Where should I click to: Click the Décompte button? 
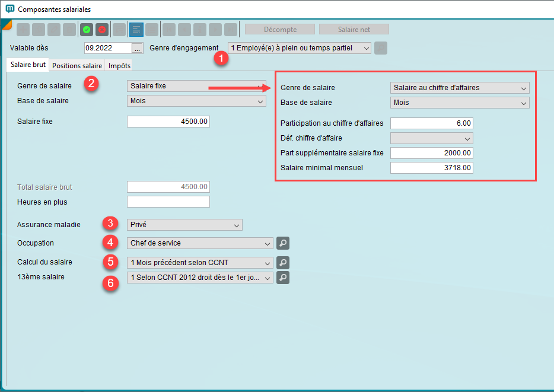click(280, 29)
